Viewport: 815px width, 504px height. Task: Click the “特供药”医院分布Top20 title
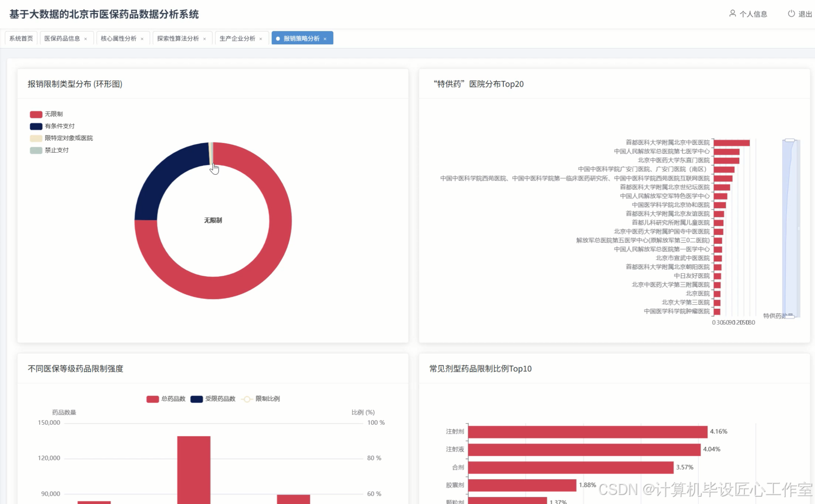click(479, 84)
